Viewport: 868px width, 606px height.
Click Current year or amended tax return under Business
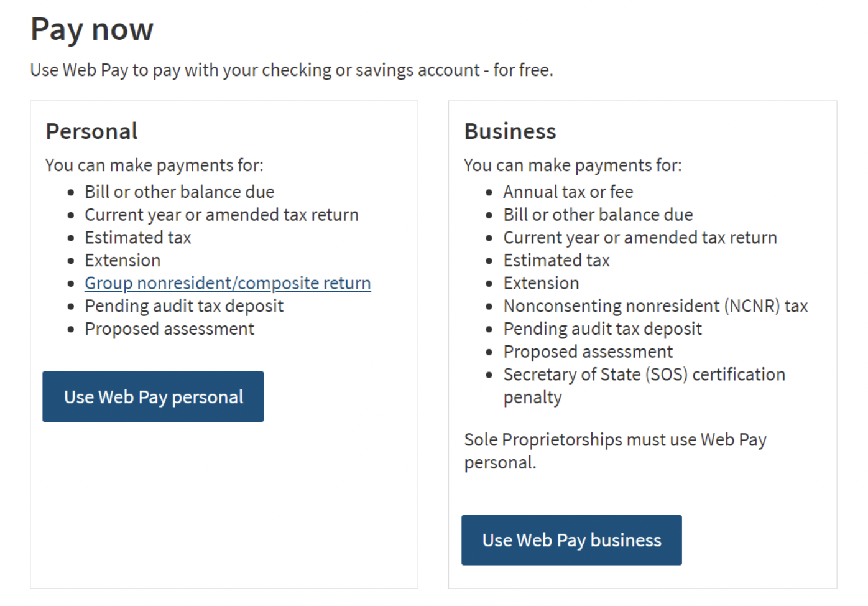[x=640, y=238]
